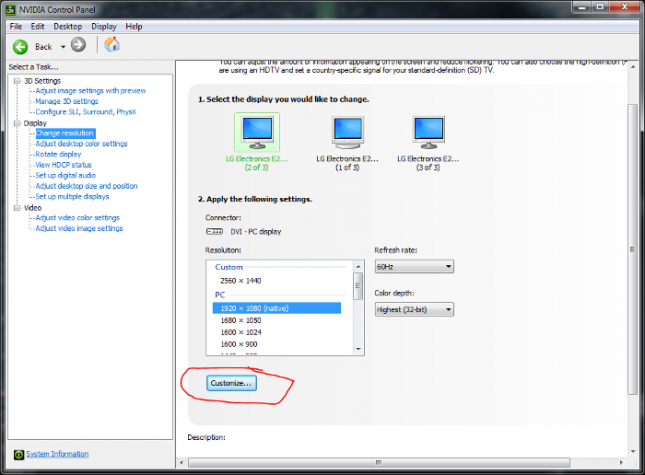645x475 pixels.
Task: Click the green Back arrow icon
Action: click(20, 47)
